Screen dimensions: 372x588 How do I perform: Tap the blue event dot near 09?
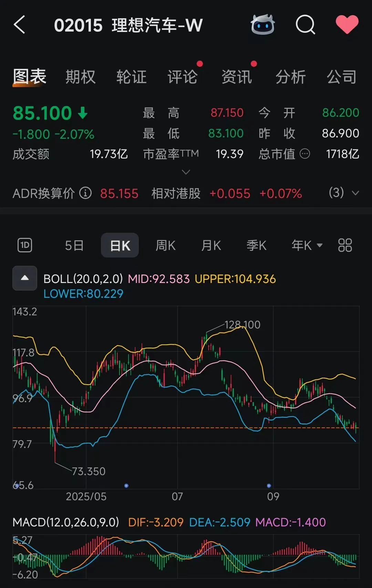(269, 486)
